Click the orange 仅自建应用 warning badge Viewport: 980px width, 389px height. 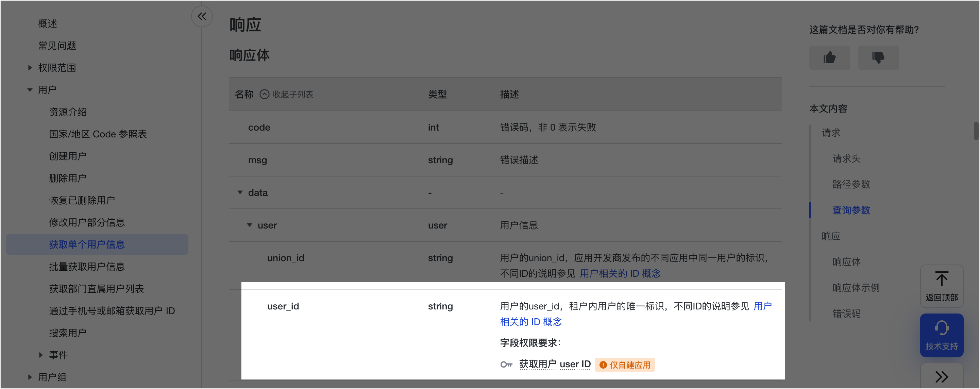click(x=625, y=365)
